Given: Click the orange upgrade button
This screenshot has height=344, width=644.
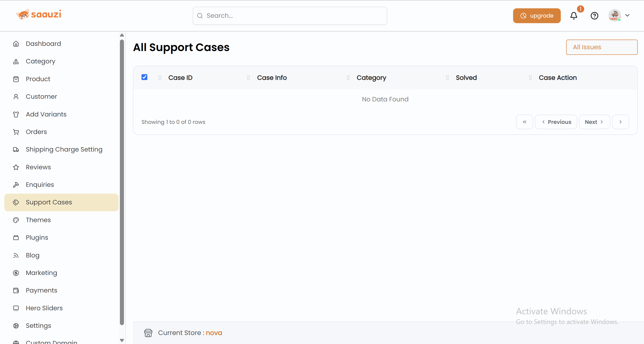Looking at the screenshot, I should coord(536,16).
